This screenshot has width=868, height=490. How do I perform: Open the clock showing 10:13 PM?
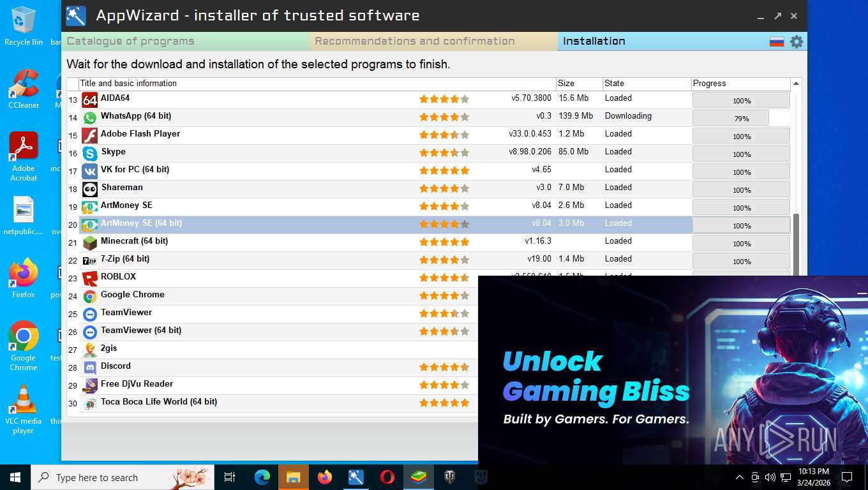tap(813, 477)
